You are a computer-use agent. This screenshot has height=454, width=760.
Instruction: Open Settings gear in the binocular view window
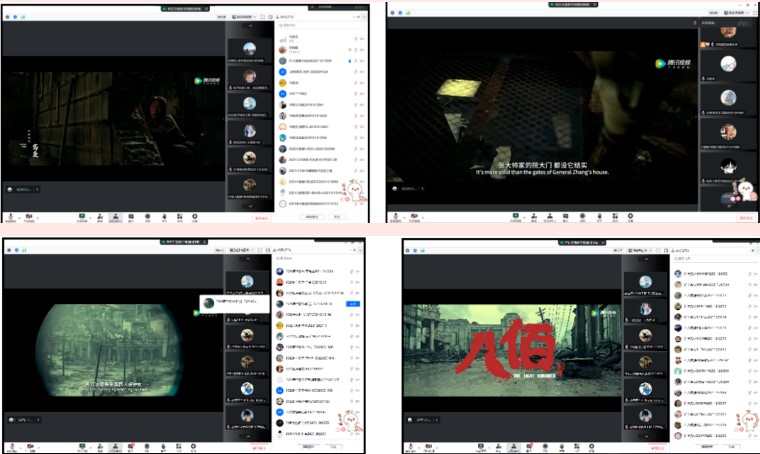point(193,446)
